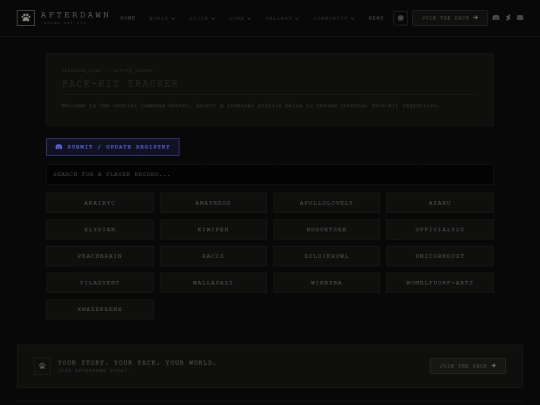The height and width of the screenshot is (405, 540).
Task: Expand the Community menu dropdown
Action: (334, 18)
